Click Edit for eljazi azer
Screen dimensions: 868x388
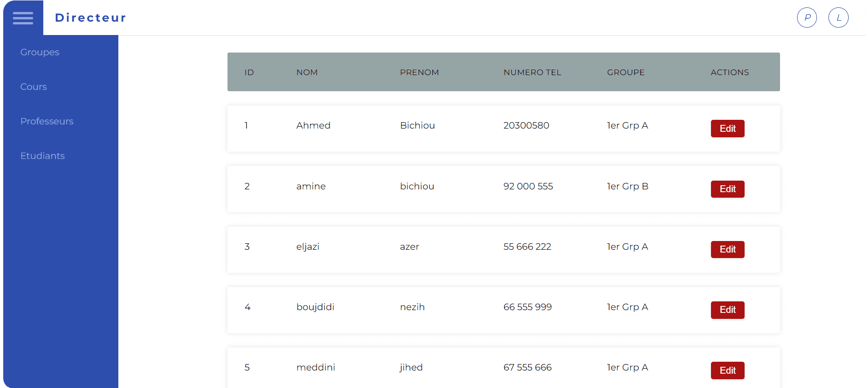(728, 249)
